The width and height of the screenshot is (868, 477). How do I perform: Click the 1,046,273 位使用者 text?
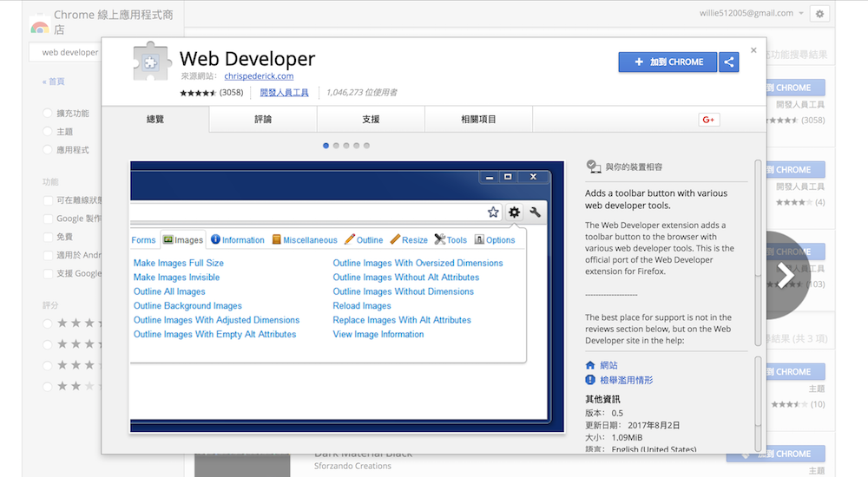click(x=361, y=93)
